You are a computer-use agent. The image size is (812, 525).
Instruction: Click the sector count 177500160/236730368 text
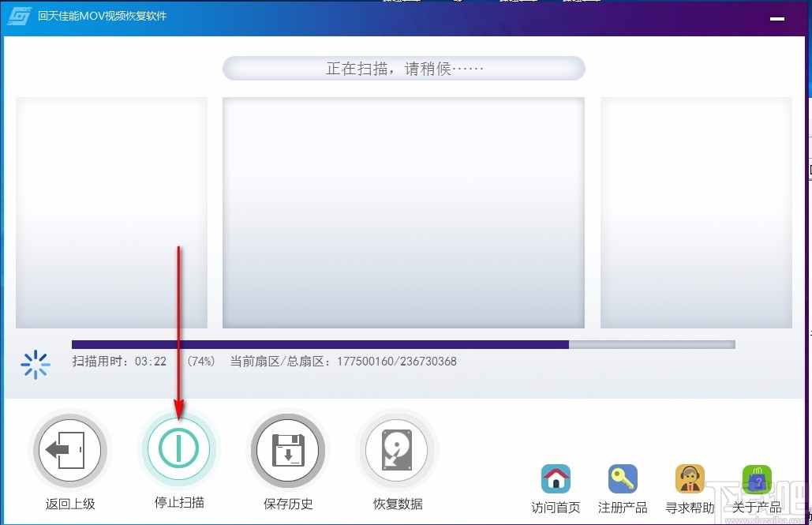tap(396, 362)
